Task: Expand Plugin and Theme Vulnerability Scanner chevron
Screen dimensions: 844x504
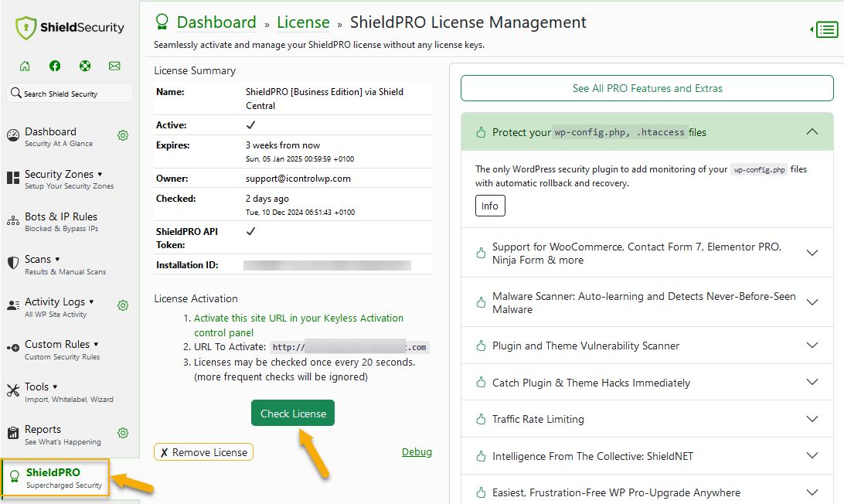Action: pos(812,346)
